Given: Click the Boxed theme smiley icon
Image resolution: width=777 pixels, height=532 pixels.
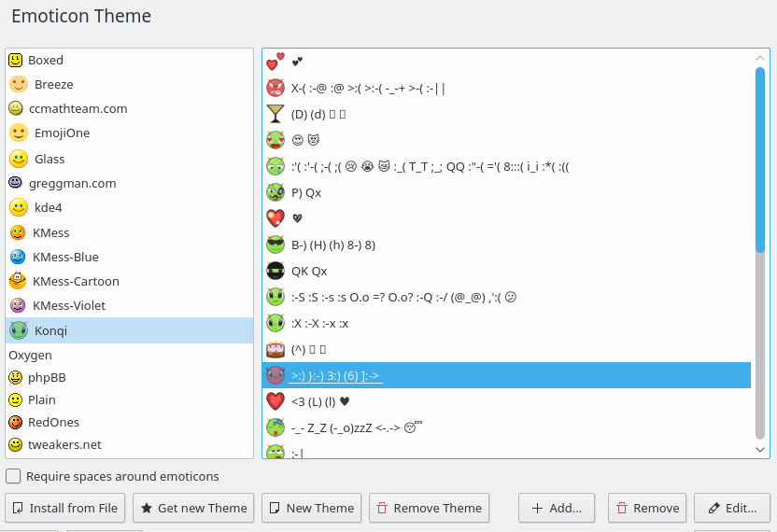Looking at the screenshot, I should (16, 60).
